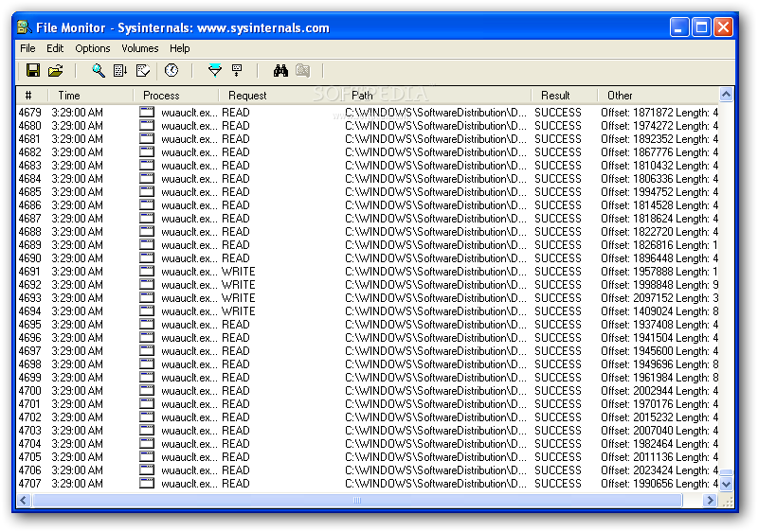Screen dimensions: 758x532
Task: Click the horizontal scrollbar left arrow
Action: pos(23,501)
